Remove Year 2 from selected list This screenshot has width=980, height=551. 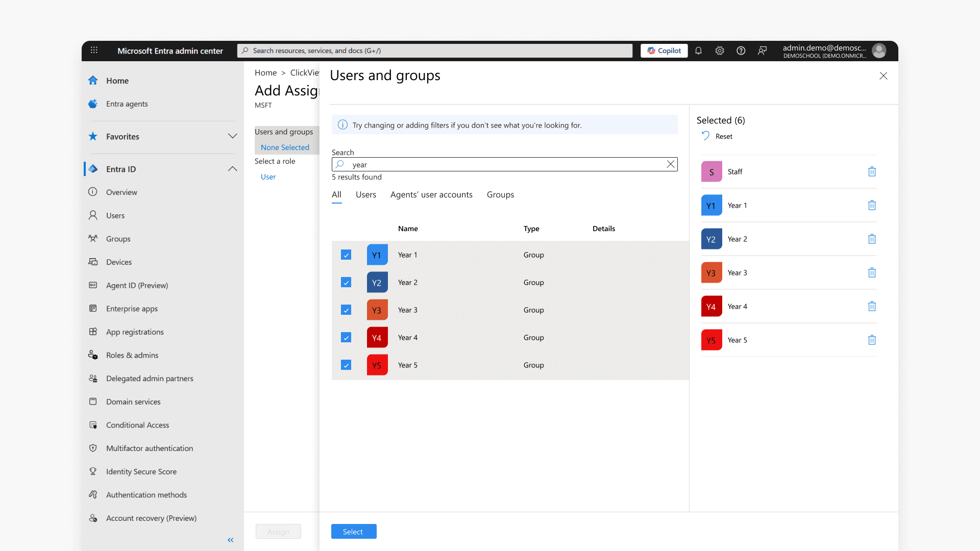click(872, 239)
